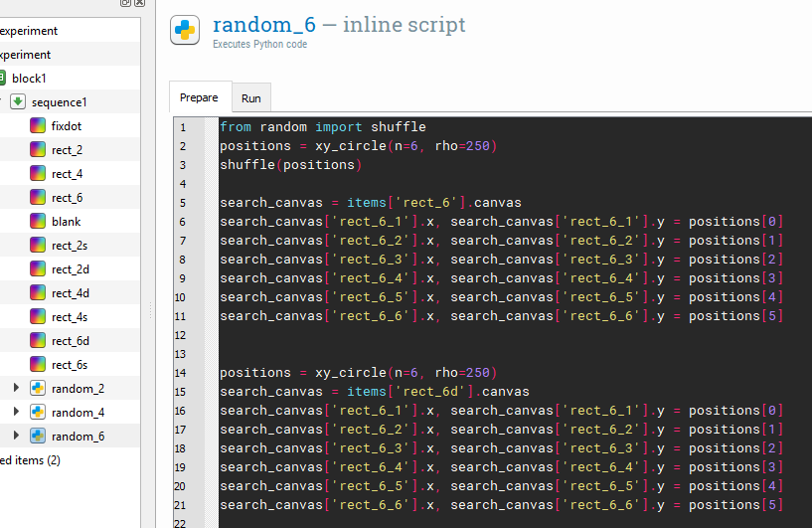Select the rect_2 item label
The width and height of the screenshot is (812, 528).
click(67, 150)
